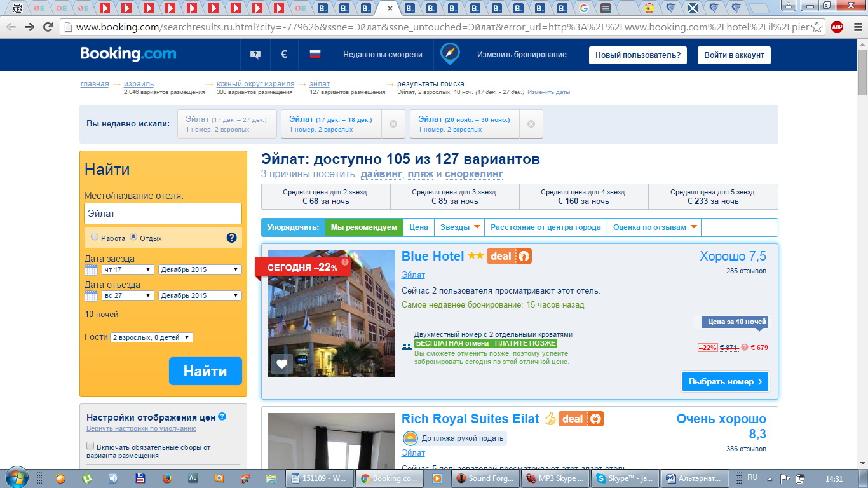Screen dimensions: 868x488
Task: Open Изменить бронирование menu item
Action: (x=522, y=55)
